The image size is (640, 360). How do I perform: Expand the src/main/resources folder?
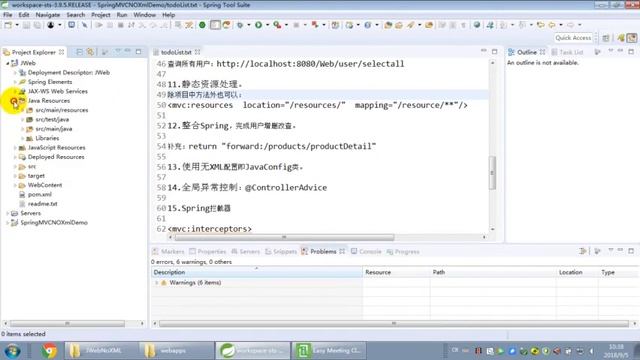(x=23, y=110)
